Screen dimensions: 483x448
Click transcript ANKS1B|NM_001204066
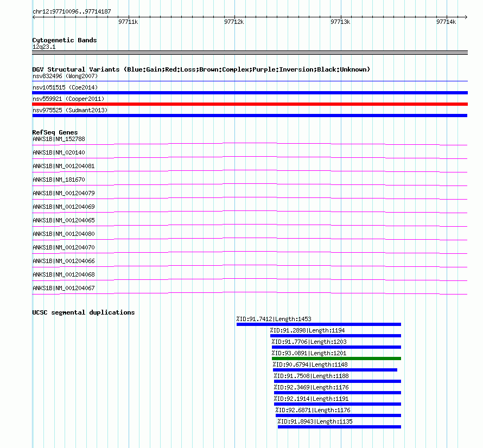point(63,261)
